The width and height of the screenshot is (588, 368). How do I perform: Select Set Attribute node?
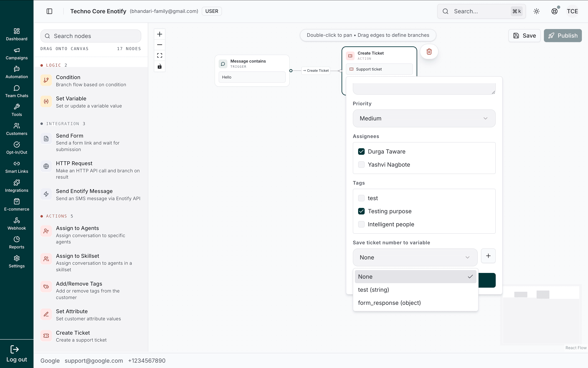(91, 315)
